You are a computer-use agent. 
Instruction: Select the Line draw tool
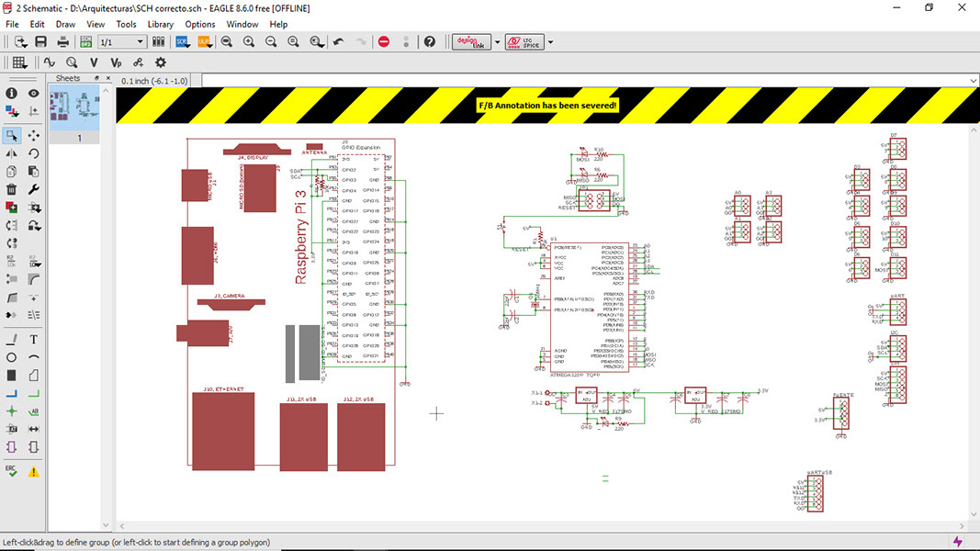tap(11, 339)
